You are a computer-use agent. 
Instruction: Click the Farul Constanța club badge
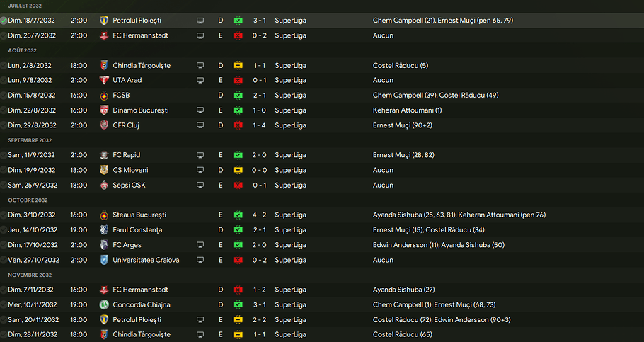tap(105, 230)
